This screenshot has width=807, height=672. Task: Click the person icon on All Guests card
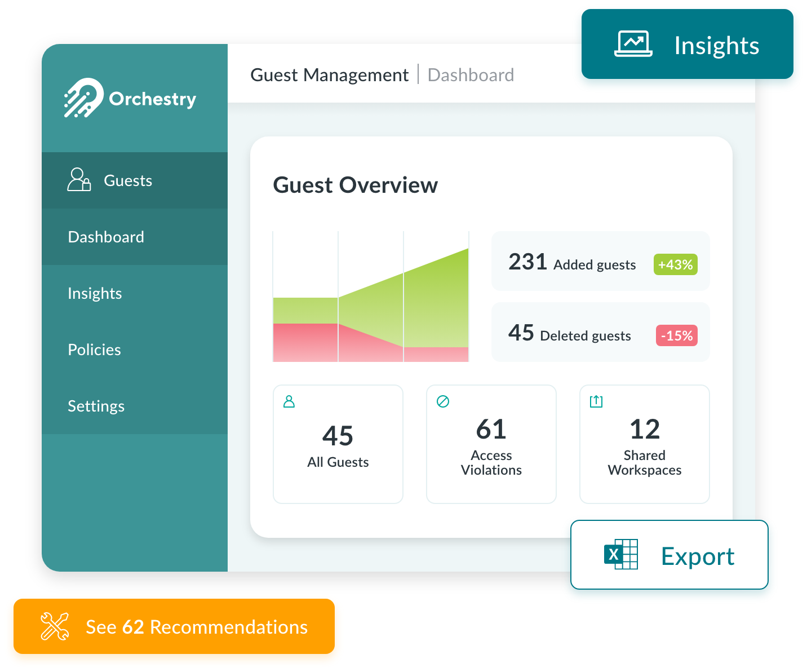[289, 401]
